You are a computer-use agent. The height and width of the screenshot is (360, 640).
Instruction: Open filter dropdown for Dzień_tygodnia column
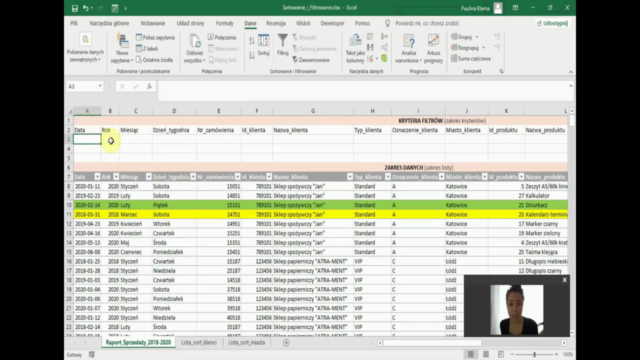point(193,177)
